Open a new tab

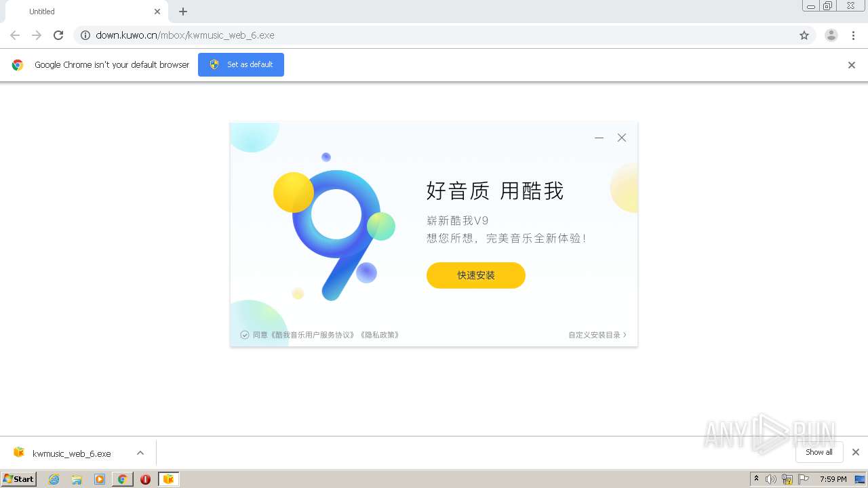pos(183,12)
